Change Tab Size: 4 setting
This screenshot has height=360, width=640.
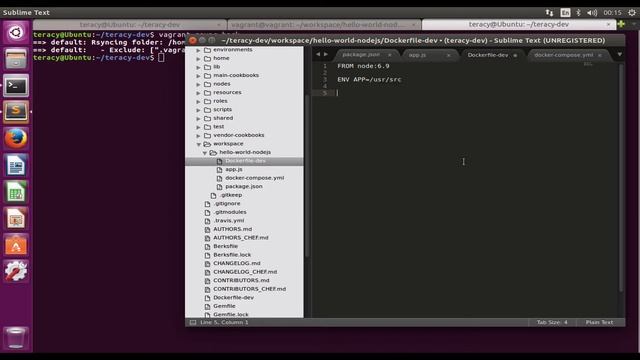tap(552, 322)
